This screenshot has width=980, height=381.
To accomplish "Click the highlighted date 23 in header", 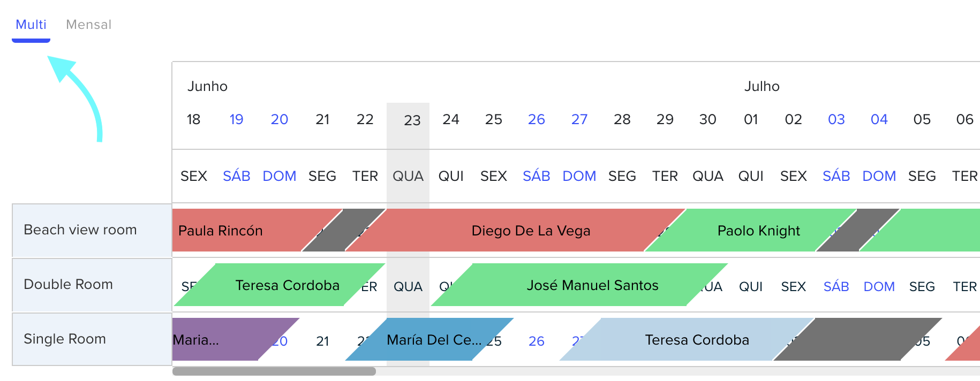I will tap(412, 120).
